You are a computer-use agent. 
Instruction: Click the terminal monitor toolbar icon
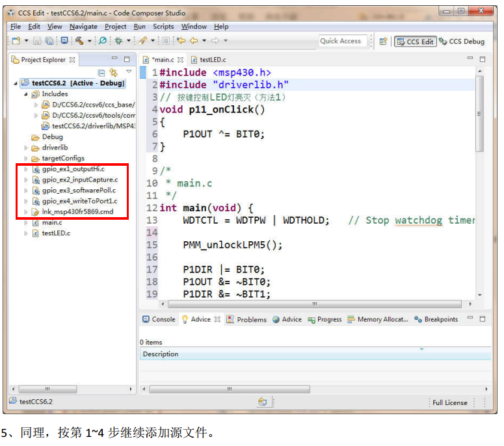[64, 40]
